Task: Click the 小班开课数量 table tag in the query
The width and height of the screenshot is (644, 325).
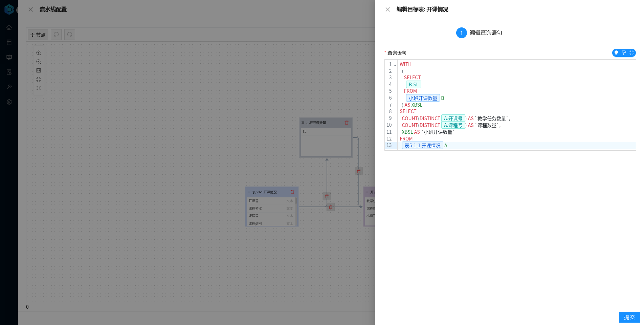Action: point(423,98)
